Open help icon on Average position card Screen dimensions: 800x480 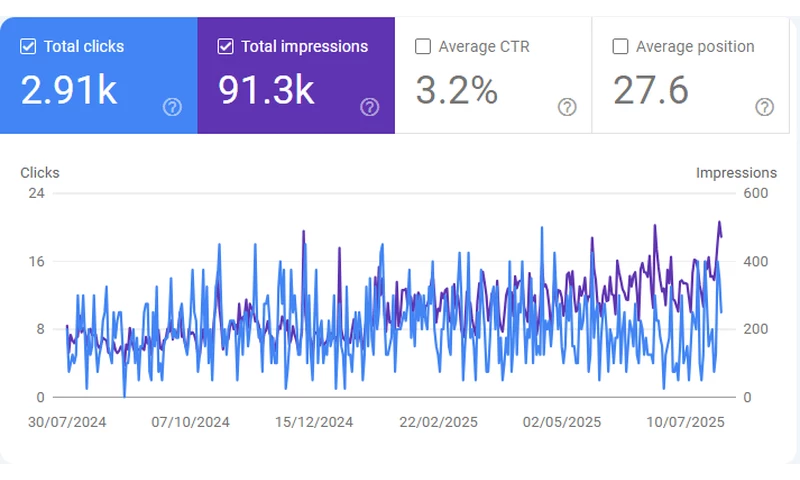[x=764, y=107]
